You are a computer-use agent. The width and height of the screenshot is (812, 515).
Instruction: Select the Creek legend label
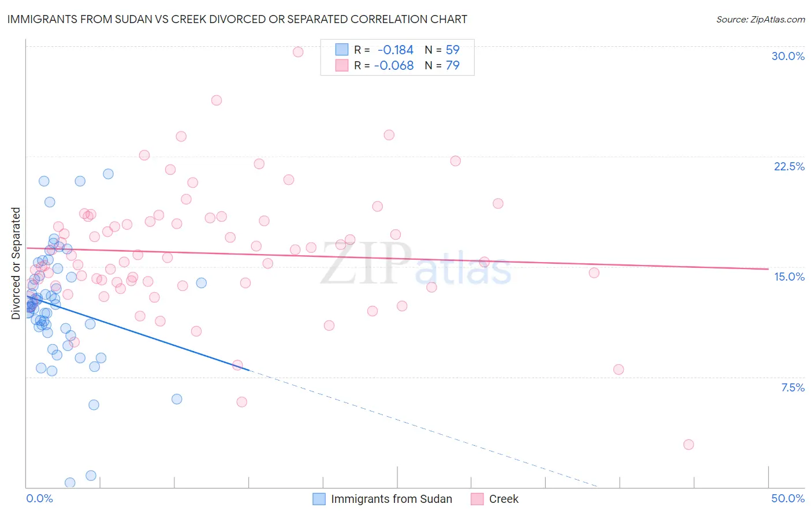[504, 499]
